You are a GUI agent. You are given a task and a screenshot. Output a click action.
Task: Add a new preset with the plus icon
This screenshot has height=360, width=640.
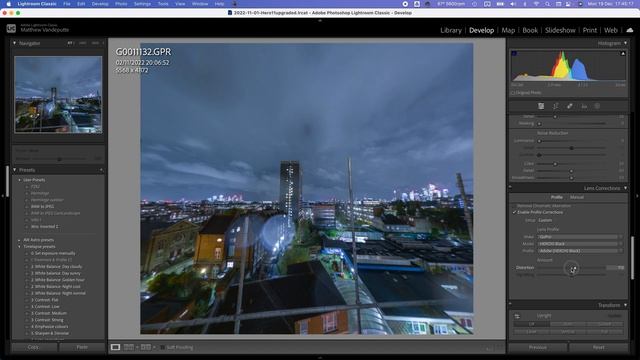101,170
